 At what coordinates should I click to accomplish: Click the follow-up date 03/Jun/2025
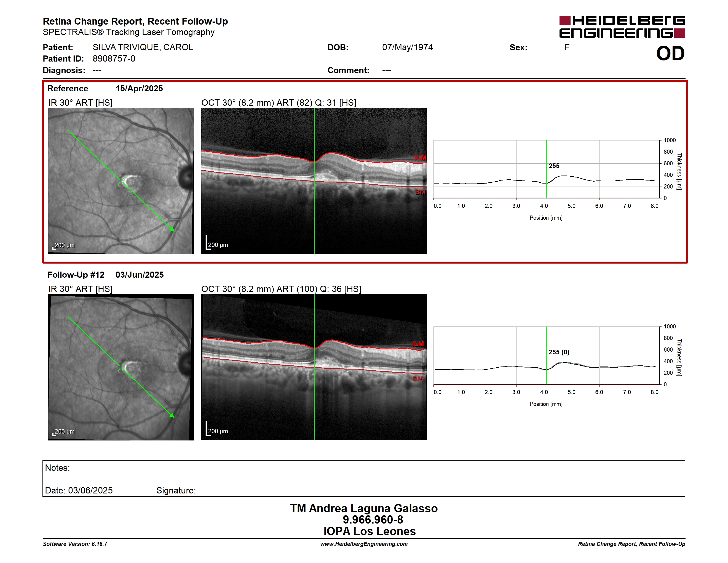point(140,275)
